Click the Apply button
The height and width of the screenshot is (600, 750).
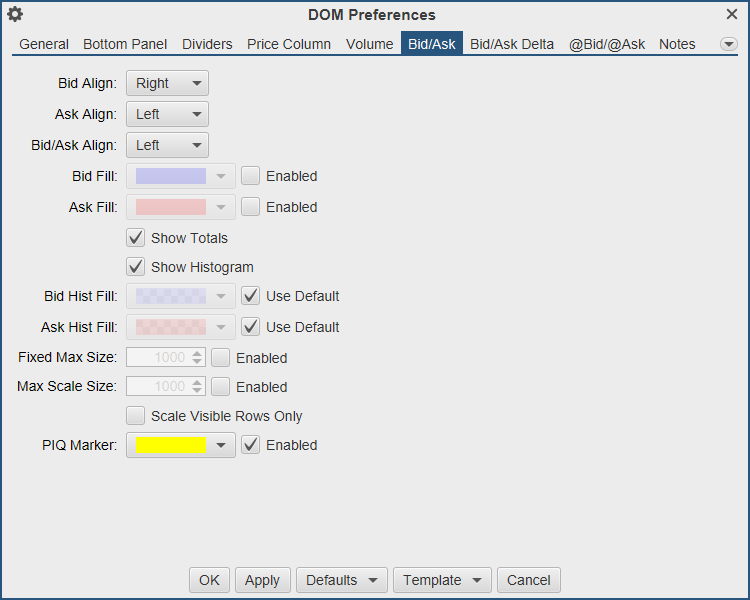pyautogui.click(x=263, y=580)
